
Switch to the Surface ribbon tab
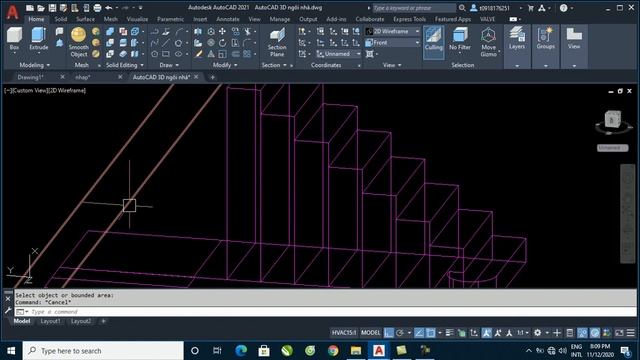pyautogui.click(x=85, y=19)
